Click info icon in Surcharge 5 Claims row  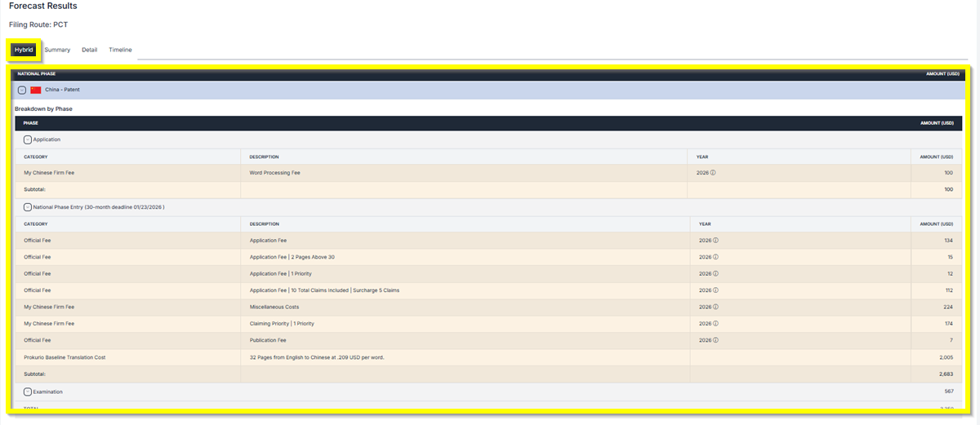714,290
